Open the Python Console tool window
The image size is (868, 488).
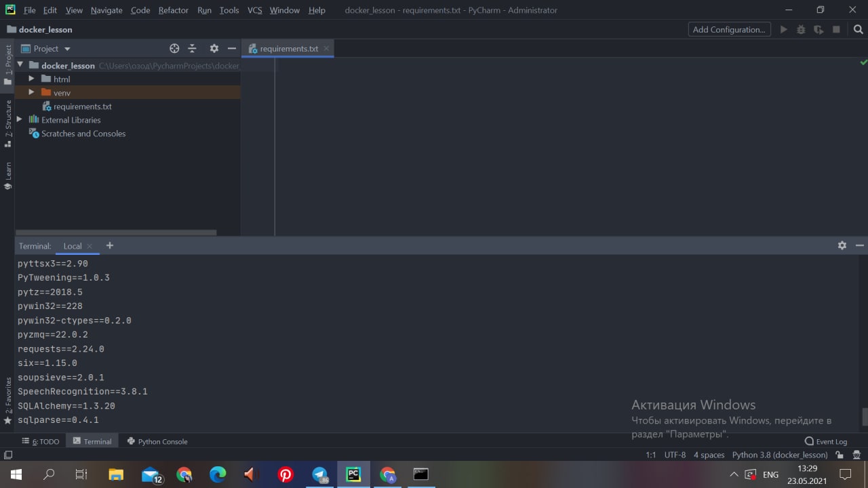[x=157, y=441]
